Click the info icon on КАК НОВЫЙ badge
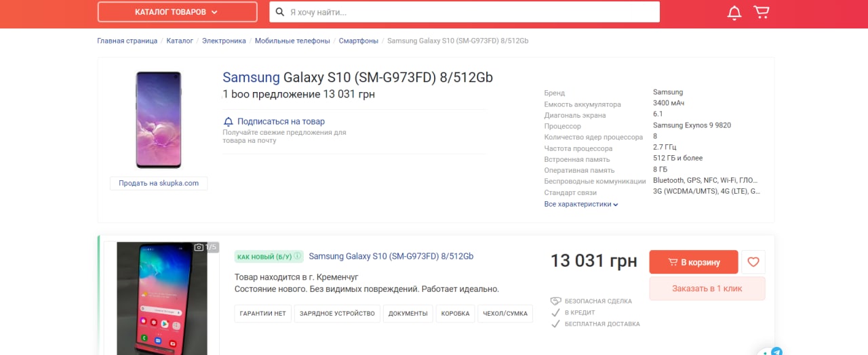 click(x=297, y=257)
